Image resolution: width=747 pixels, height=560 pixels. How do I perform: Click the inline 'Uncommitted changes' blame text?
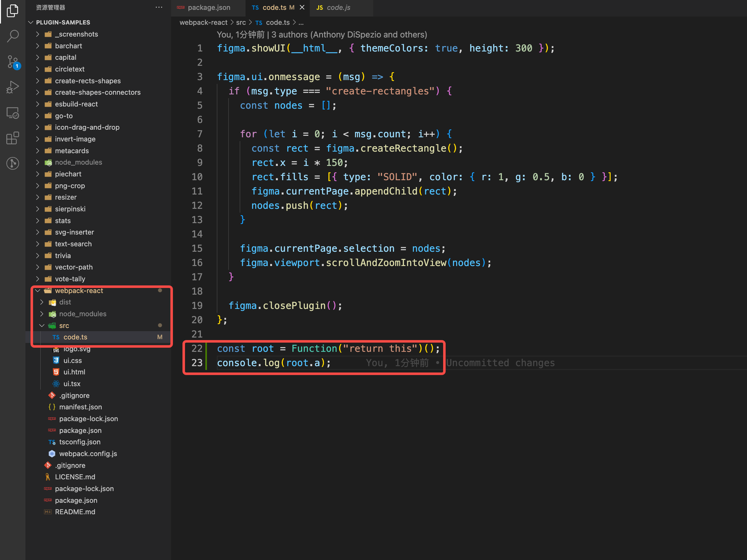[x=500, y=363]
